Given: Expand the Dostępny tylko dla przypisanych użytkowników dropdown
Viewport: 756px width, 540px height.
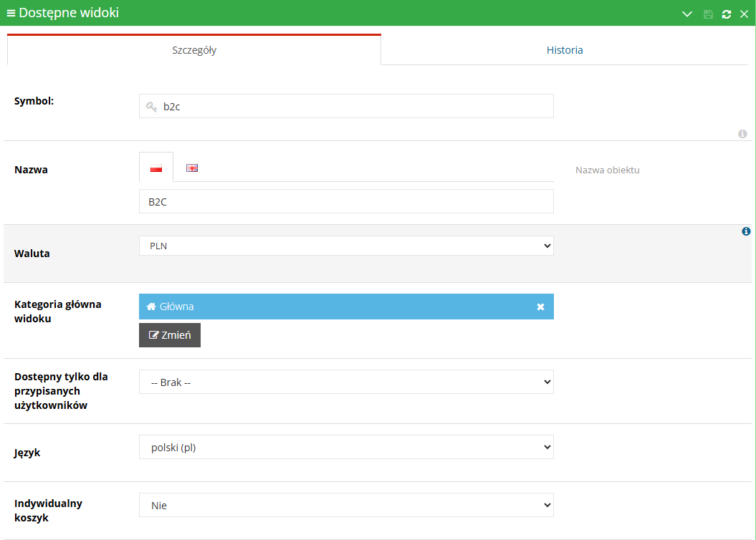Looking at the screenshot, I should (x=346, y=382).
